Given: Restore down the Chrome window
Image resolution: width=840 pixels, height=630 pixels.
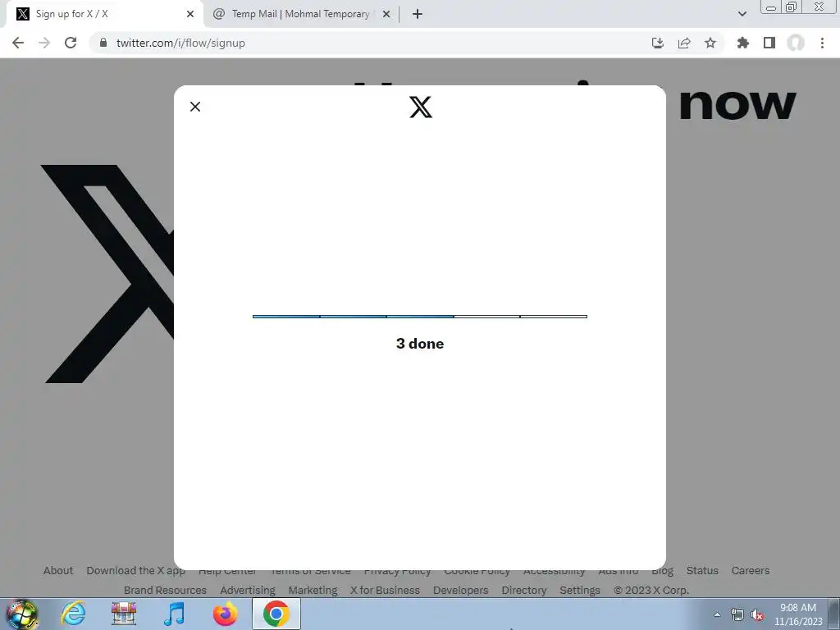Looking at the screenshot, I should coord(792,7).
